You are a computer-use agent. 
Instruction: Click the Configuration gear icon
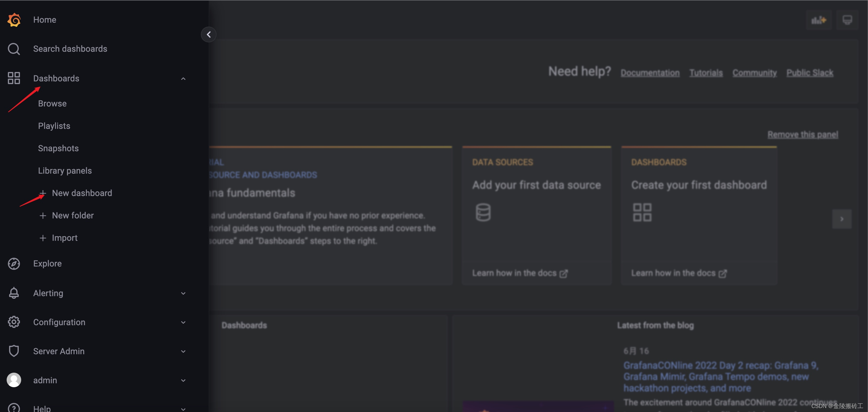(x=14, y=322)
